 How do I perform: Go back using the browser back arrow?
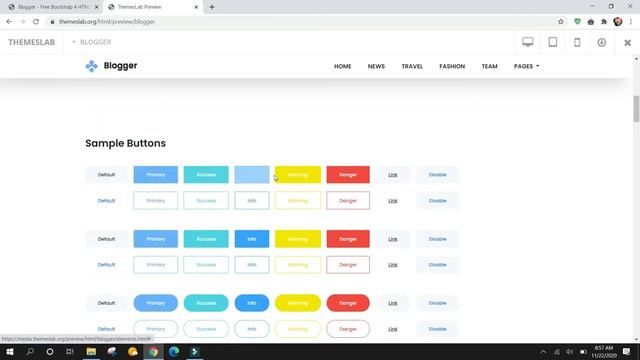[x=9, y=22]
